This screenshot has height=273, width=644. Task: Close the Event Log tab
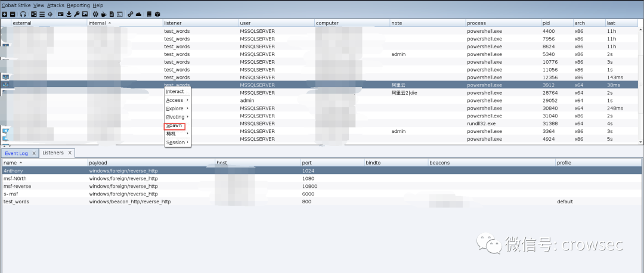pos(34,153)
